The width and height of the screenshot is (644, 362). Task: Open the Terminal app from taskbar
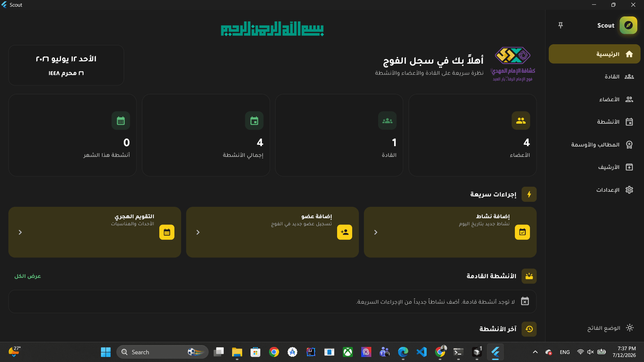pos(459,352)
